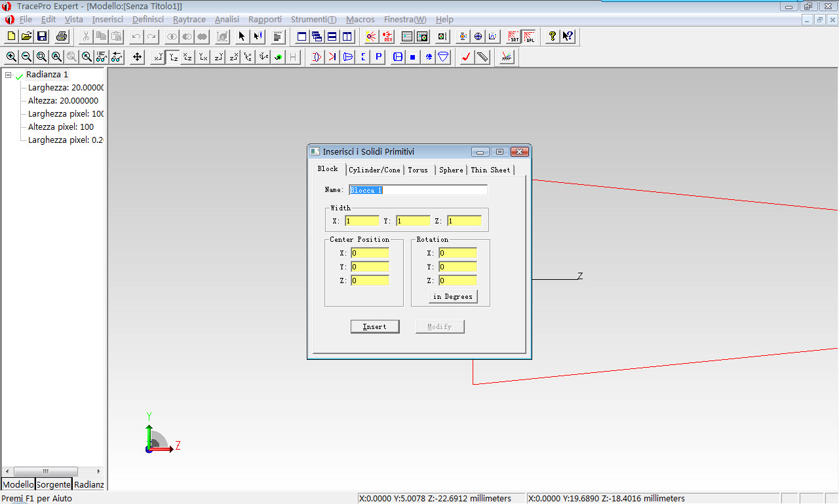Select Altezza: 20.000000 tree row
This screenshot has width=839, height=504.
(x=63, y=100)
